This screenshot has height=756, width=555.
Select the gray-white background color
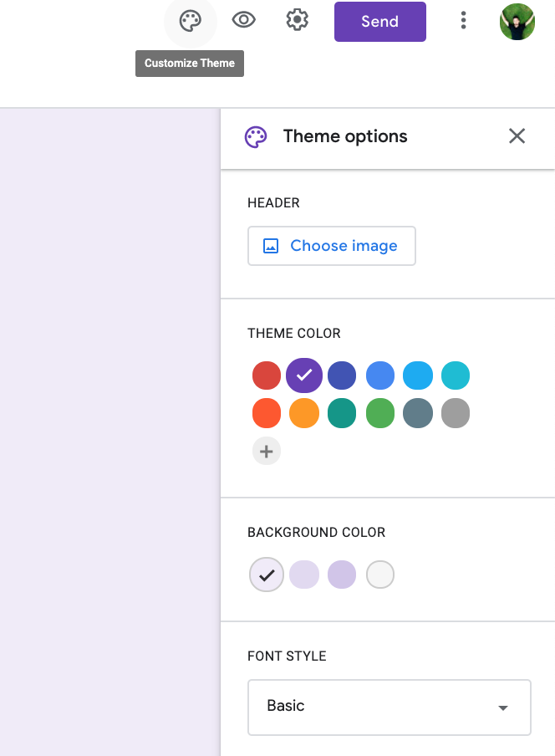[380, 575]
